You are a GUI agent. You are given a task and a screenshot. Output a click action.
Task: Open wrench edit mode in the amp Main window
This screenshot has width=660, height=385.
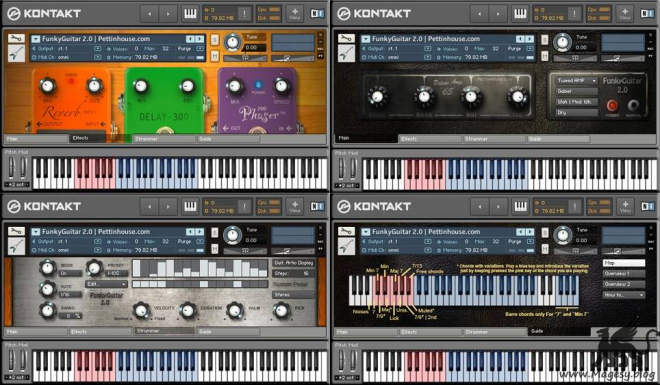coord(346,39)
